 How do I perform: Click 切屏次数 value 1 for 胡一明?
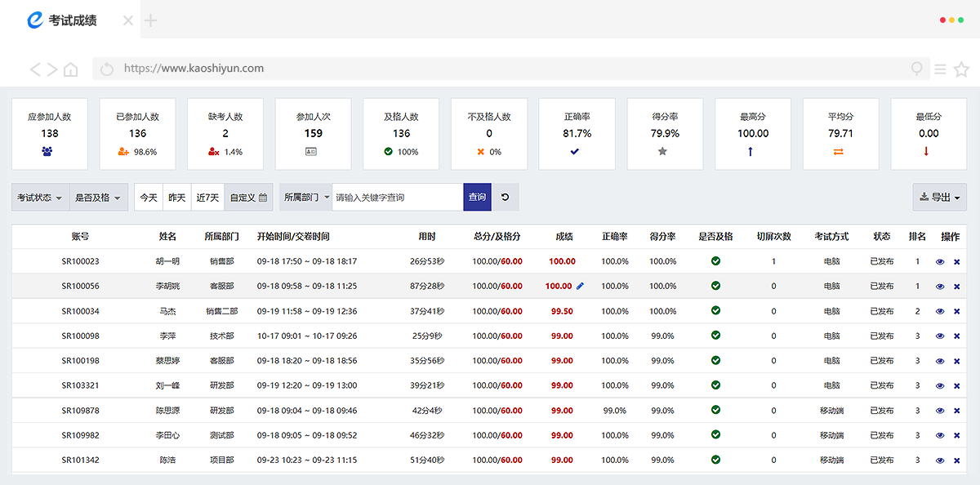[x=774, y=262]
